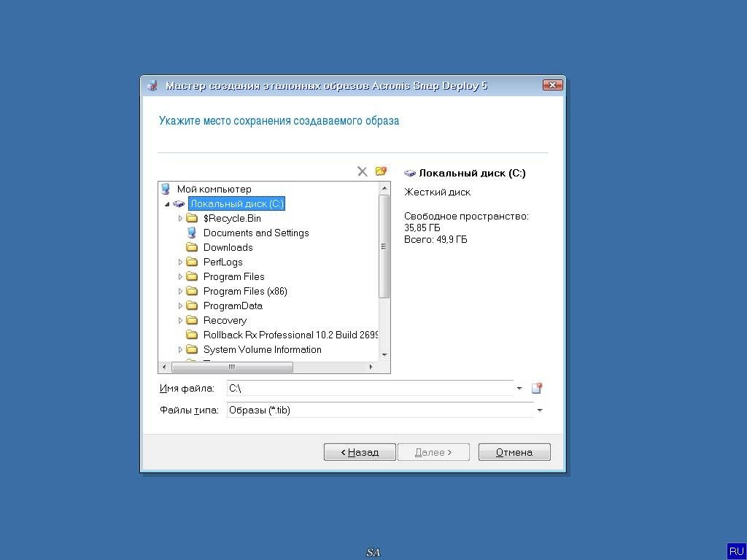
Task: Expand the System Volume Information node
Action: [180, 349]
